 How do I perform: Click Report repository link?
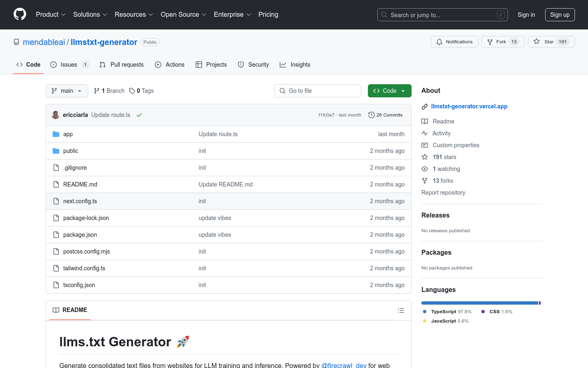[x=443, y=193]
